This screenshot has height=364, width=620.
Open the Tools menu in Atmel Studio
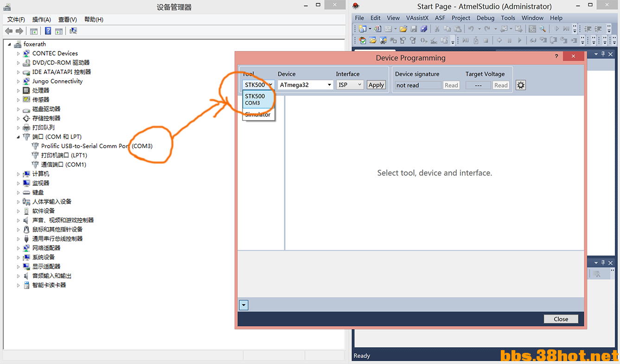(508, 18)
